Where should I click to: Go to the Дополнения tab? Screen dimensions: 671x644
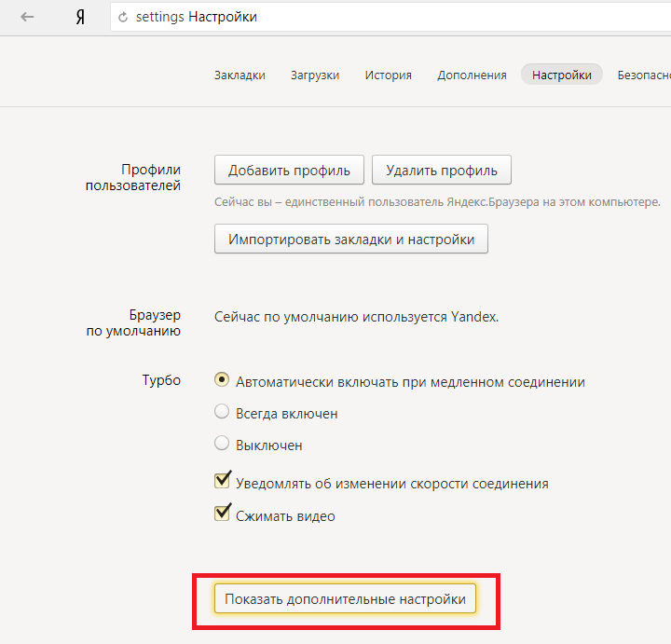472,75
